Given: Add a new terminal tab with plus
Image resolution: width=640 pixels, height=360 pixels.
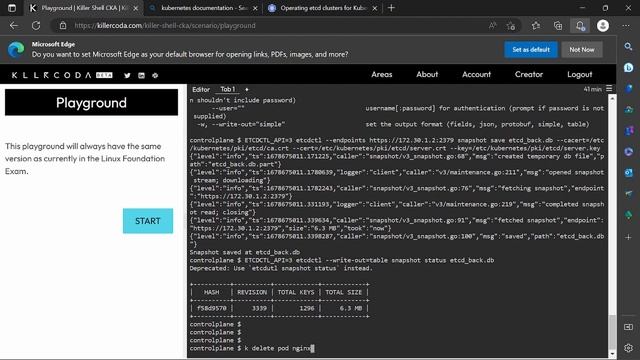Looking at the screenshot, I should tap(247, 89).
